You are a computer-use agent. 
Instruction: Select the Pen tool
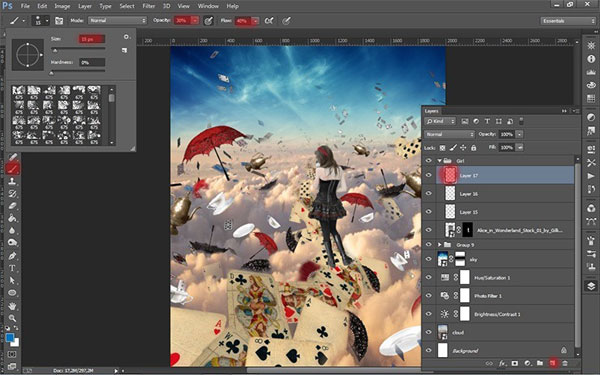(x=12, y=256)
